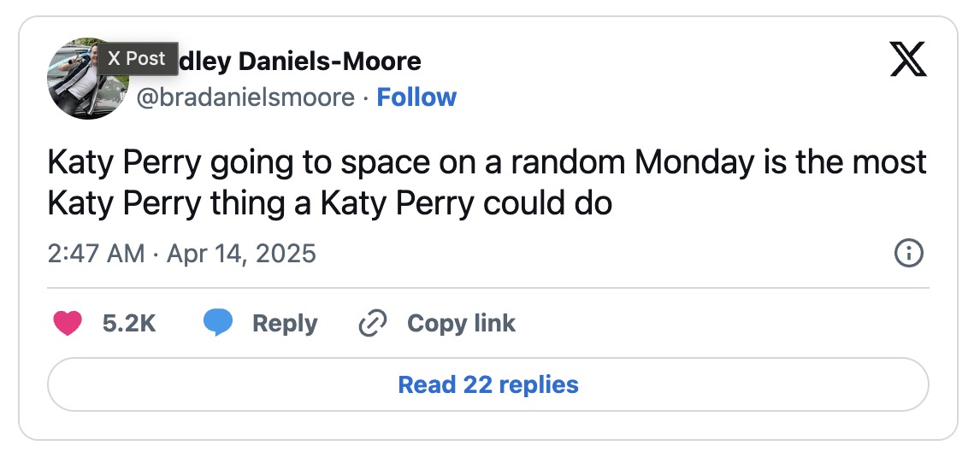Click the chain link icon
This screenshot has height=463, width=980.
click(373, 323)
